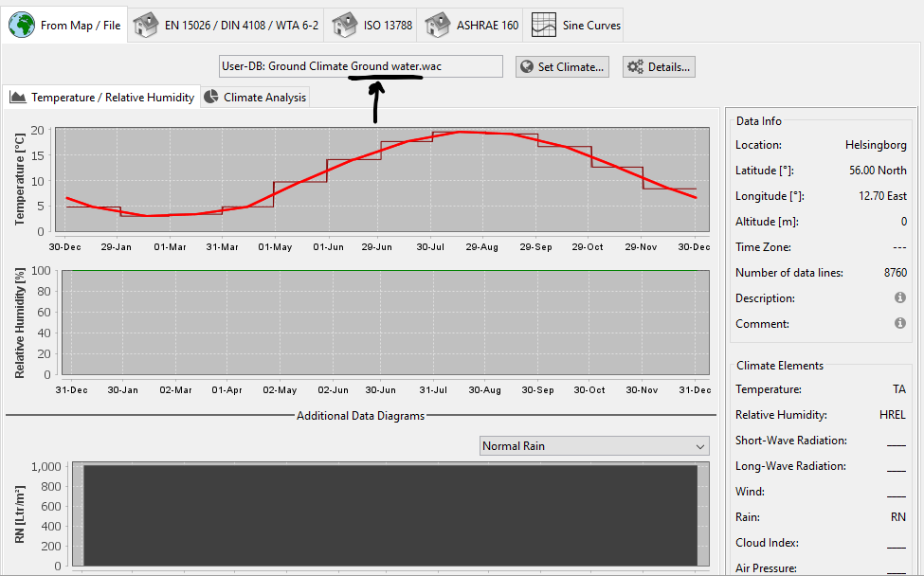Open the Details... button
Screen dimensions: 924x576
pyautogui.click(x=659, y=66)
